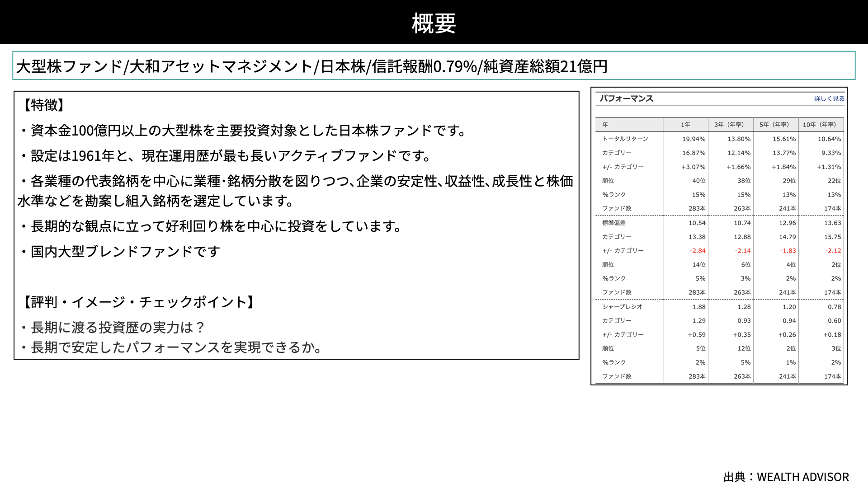868x488 pixels.
Task: Click the 1年 column header
Action: tap(685, 125)
